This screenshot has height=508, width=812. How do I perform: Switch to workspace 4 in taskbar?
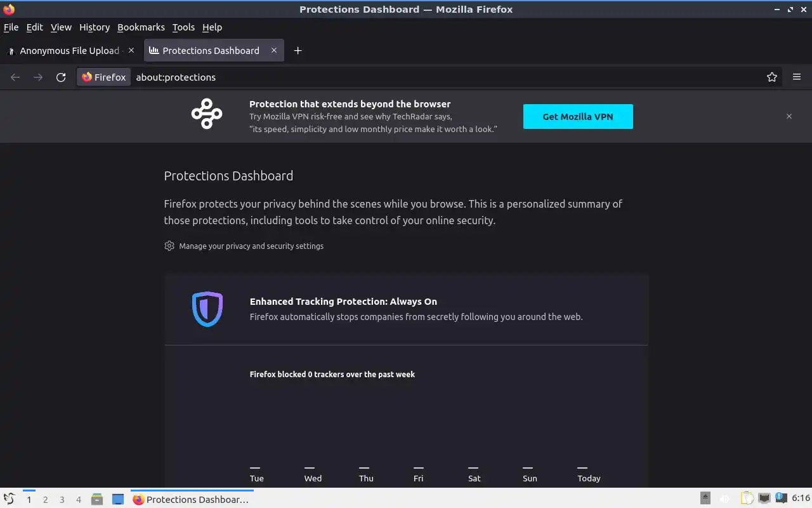point(78,500)
